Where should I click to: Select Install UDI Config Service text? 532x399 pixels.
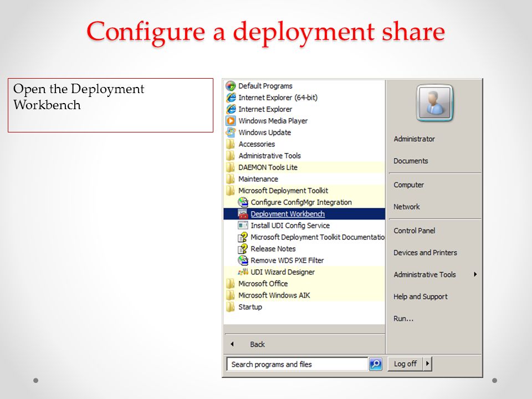290,226
